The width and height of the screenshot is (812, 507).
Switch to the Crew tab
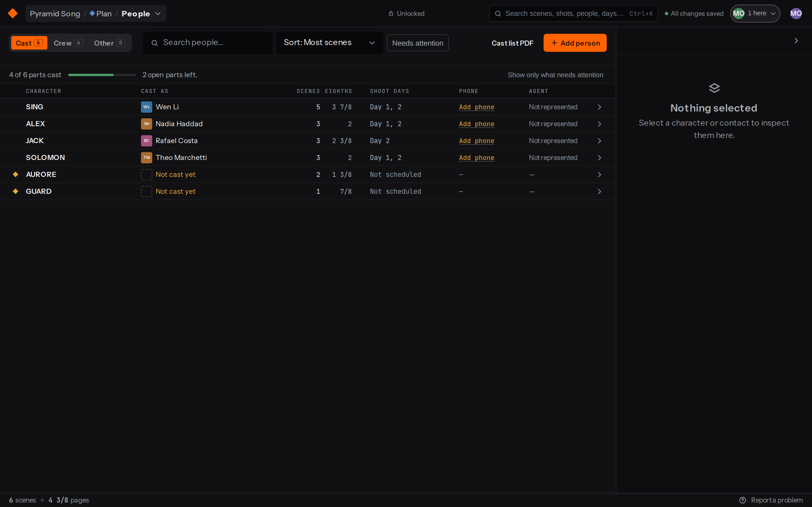click(x=68, y=43)
